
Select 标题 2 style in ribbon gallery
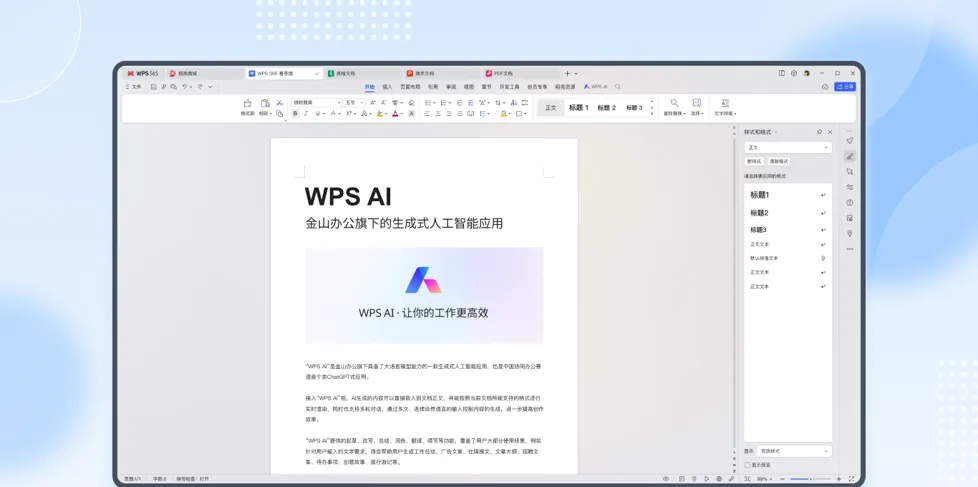click(607, 107)
